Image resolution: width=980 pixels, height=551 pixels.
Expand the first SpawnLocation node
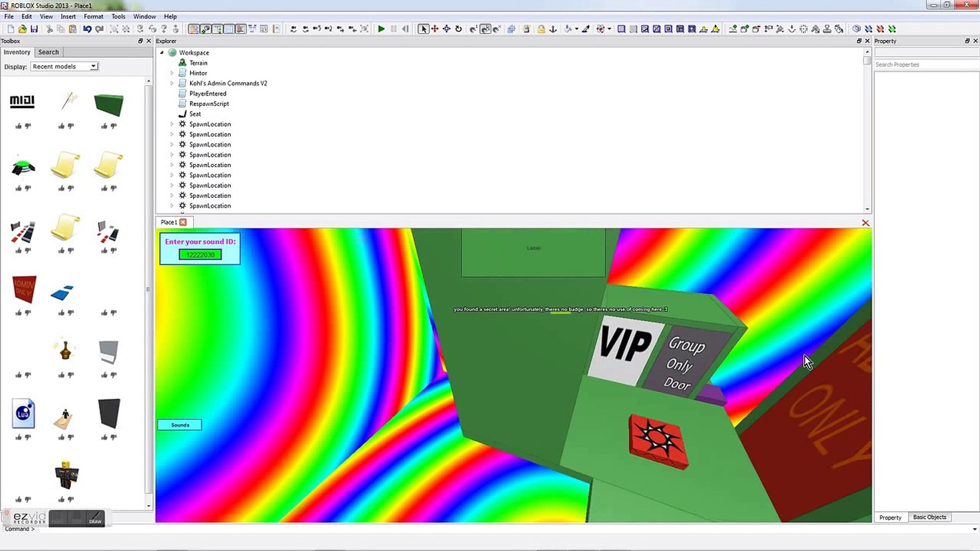coord(172,124)
